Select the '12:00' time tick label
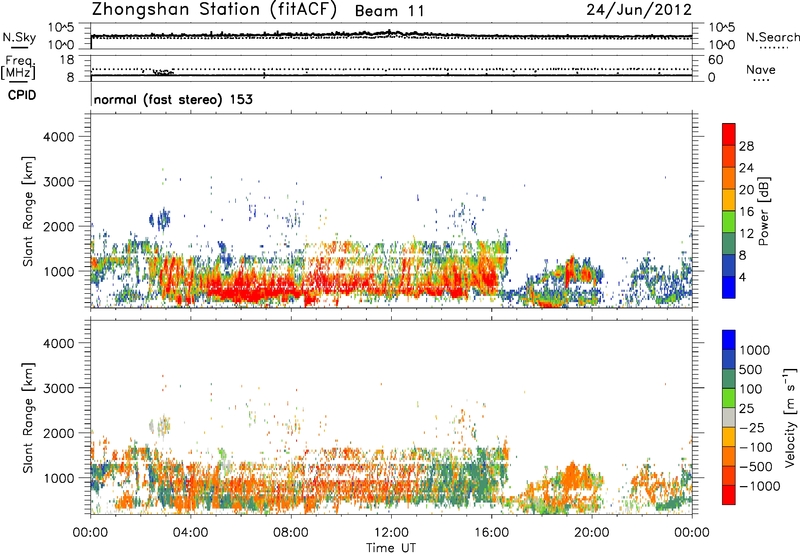Image resolution: width=800 pixels, height=554 pixels. (x=391, y=533)
